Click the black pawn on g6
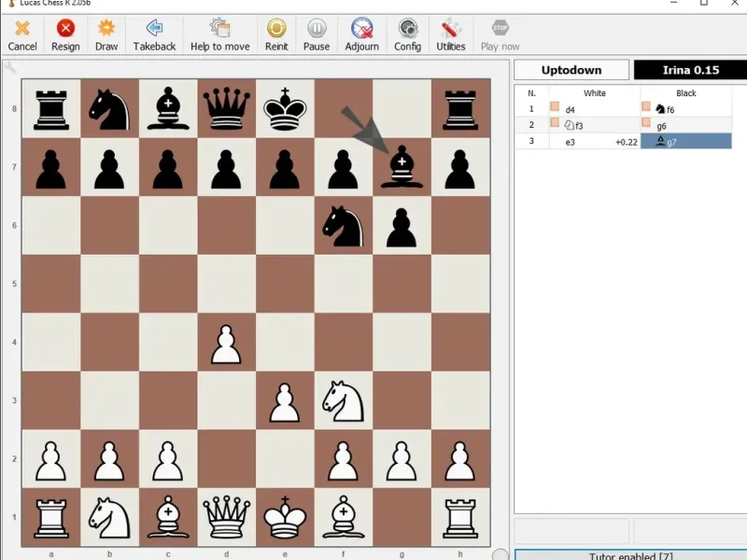The image size is (747, 560). (402, 228)
